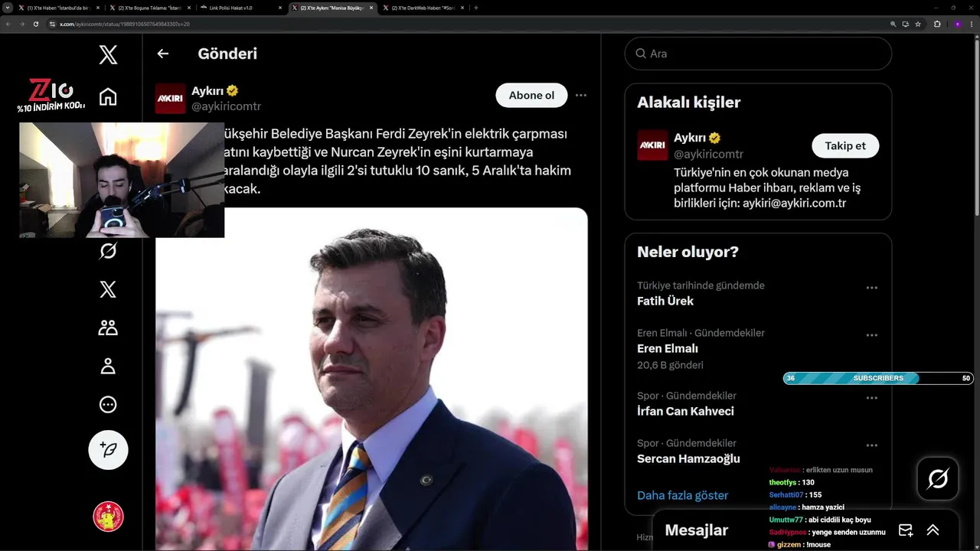Open the install/cast icon in address bar

click(x=906, y=24)
